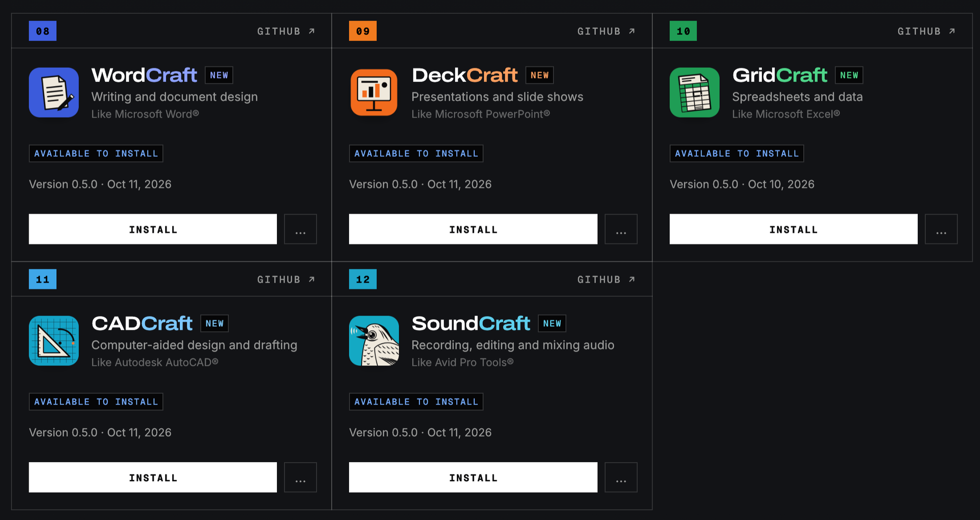This screenshot has height=520, width=980.
Task: Install GridCraft
Action: tap(794, 229)
